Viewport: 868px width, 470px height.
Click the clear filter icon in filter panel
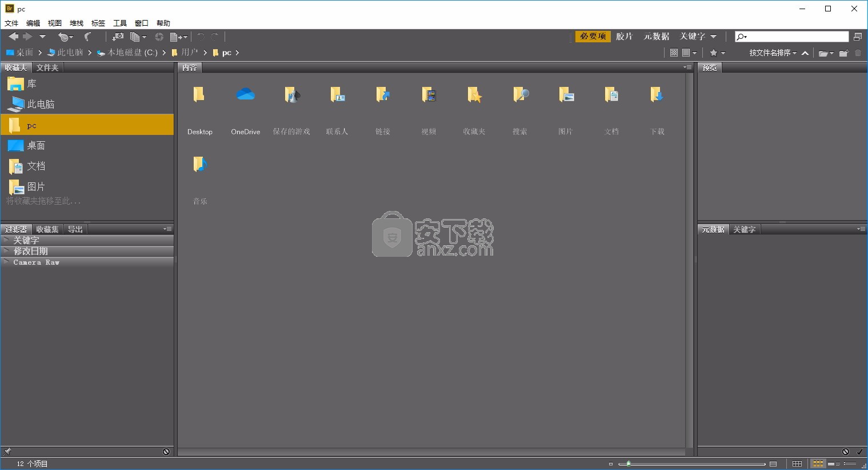(x=166, y=451)
